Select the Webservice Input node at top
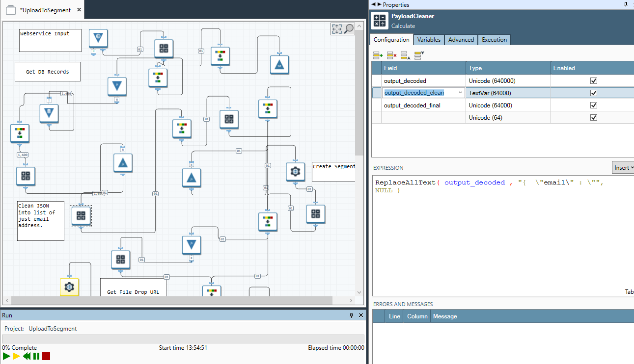The height and width of the screenshot is (364, 634). (x=98, y=38)
